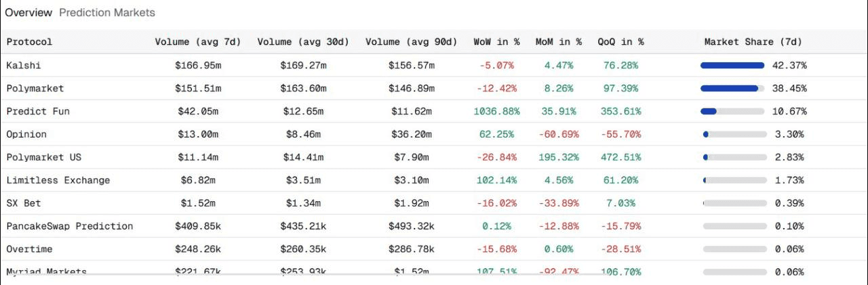The height and width of the screenshot is (285, 868).
Task: Sort by Volume (avg 30d) column
Action: [x=303, y=42]
